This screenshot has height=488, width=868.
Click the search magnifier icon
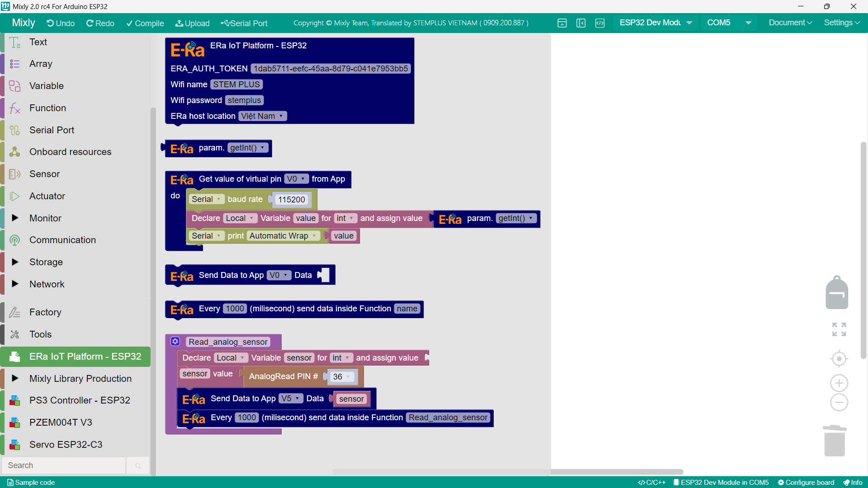pos(138,465)
